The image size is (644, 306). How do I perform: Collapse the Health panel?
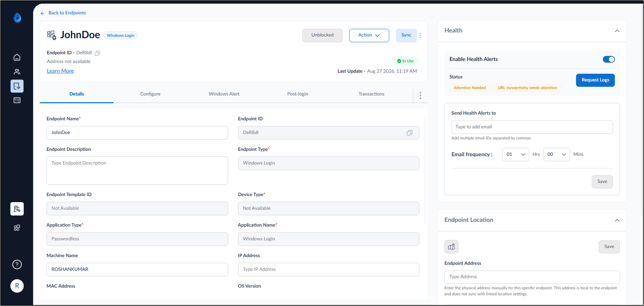click(x=617, y=31)
